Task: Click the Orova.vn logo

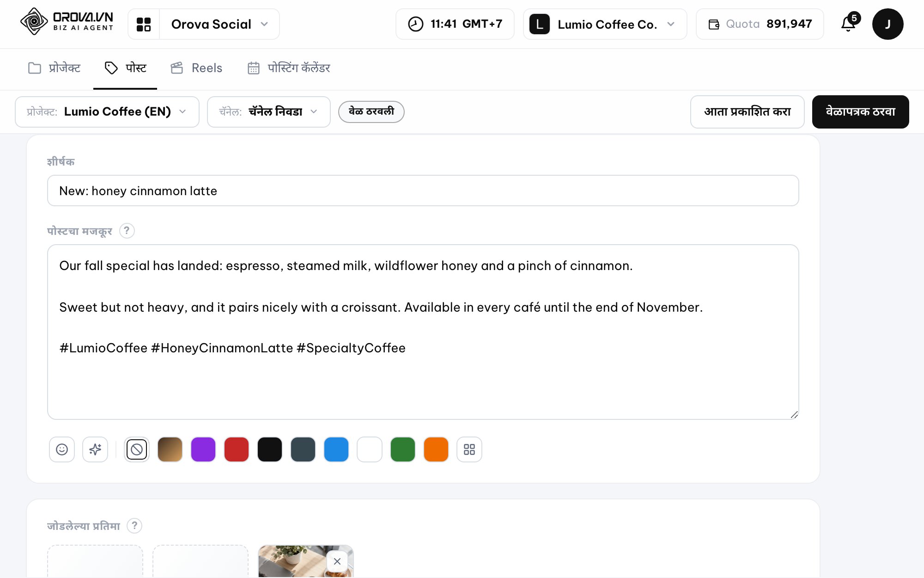Action: click(67, 22)
